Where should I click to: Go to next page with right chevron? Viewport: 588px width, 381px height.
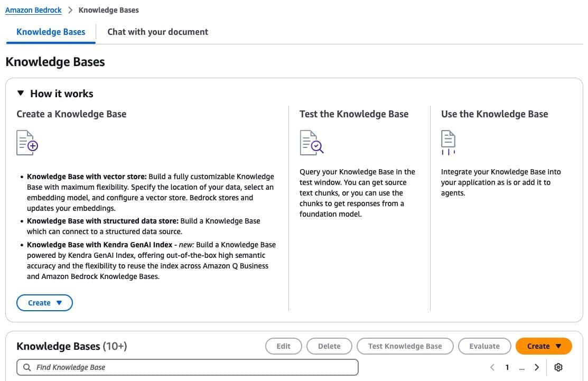pos(537,367)
